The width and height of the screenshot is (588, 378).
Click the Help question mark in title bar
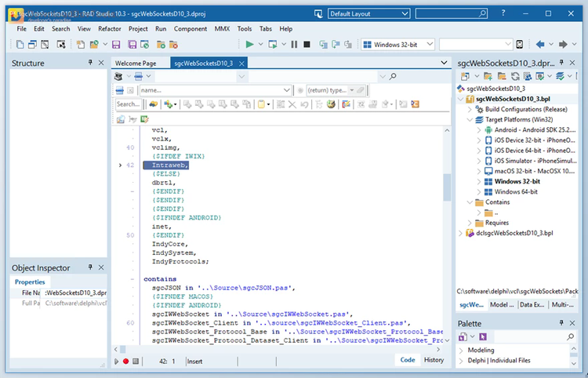click(x=503, y=13)
